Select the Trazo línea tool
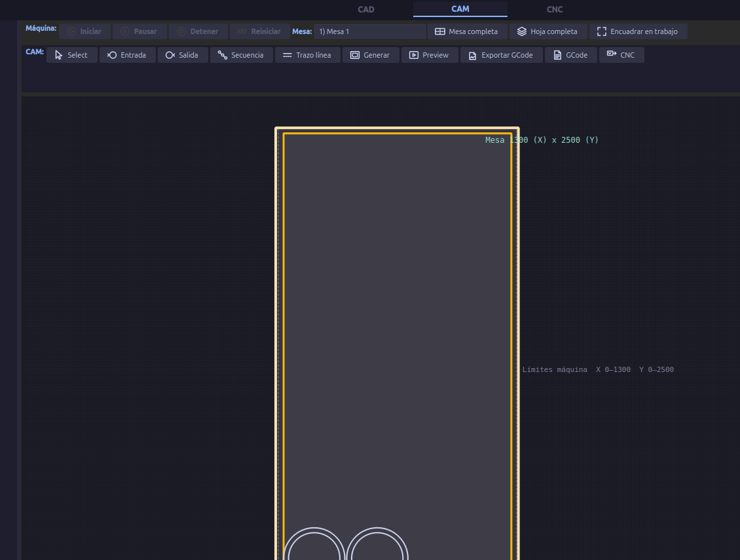740x560 pixels. point(308,55)
